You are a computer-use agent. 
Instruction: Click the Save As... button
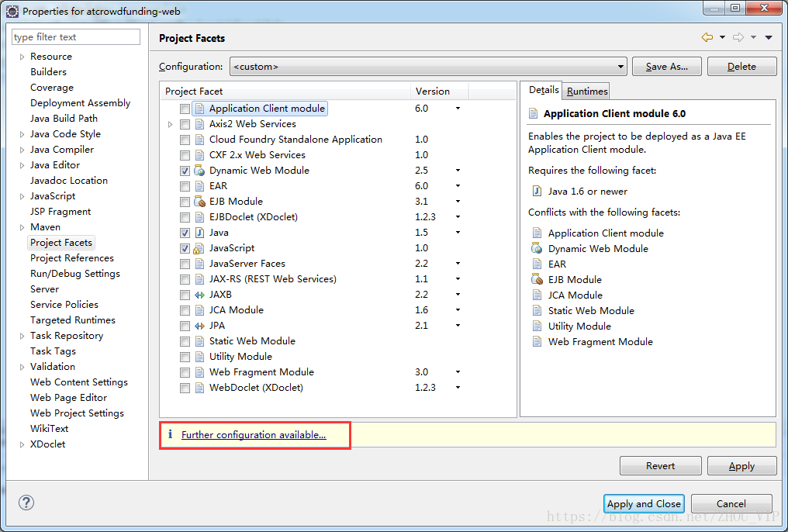[x=666, y=67]
